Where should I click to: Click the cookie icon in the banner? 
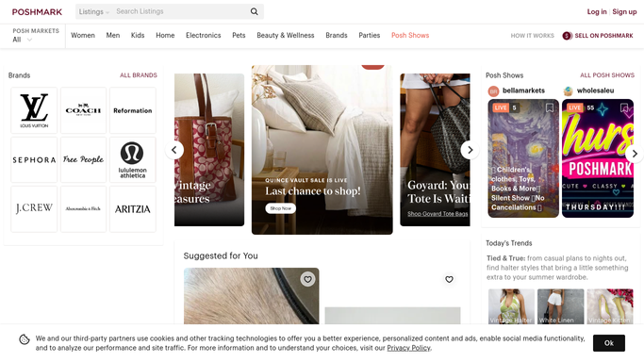click(25, 339)
